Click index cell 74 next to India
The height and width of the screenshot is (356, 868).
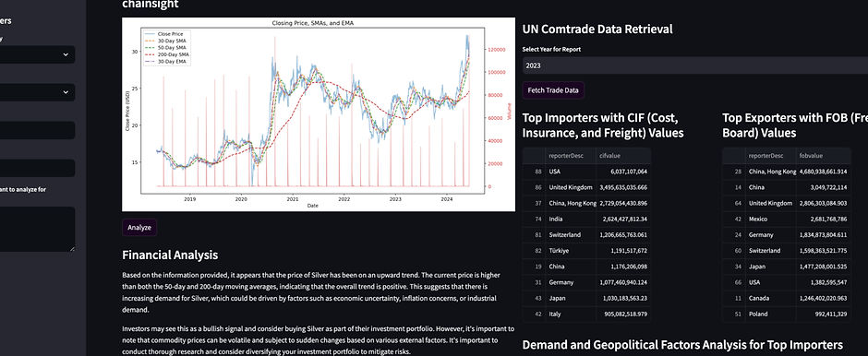pyautogui.click(x=535, y=219)
